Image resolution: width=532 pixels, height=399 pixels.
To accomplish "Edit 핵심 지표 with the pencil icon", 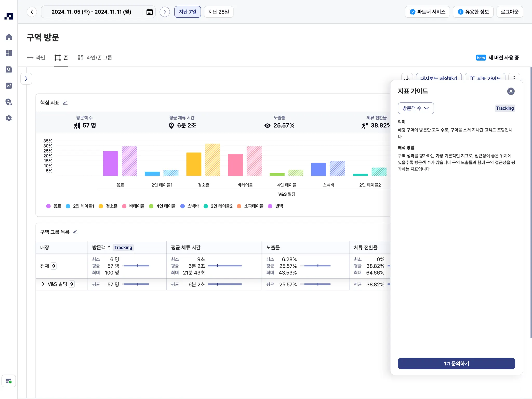I will tap(65, 103).
